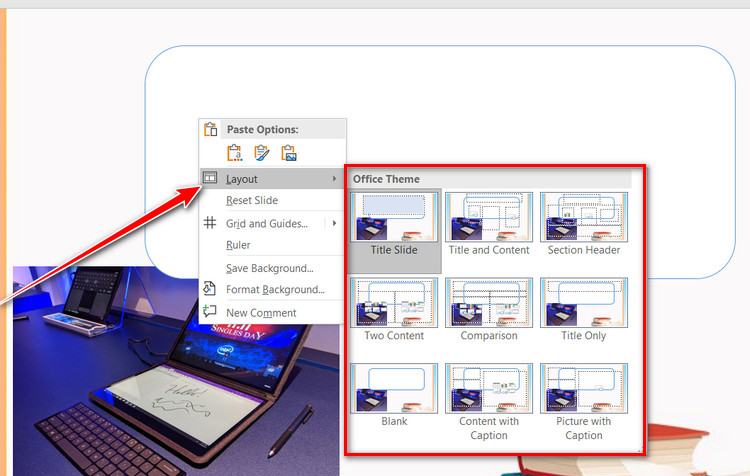Click the Layout icon in context menu
This screenshot has width=750, height=476.
pyautogui.click(x=210, y=178)
